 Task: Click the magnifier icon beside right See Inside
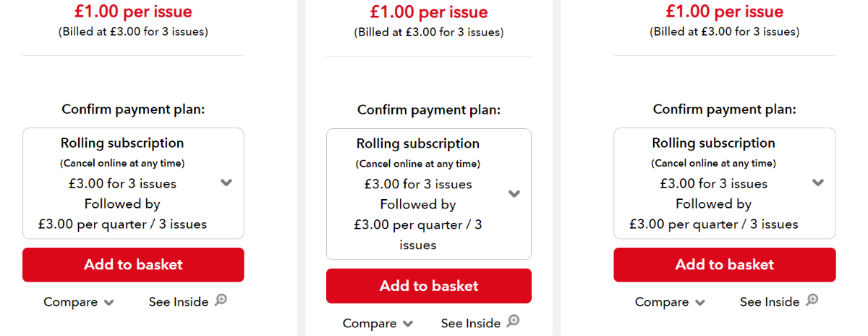[812, 300]
